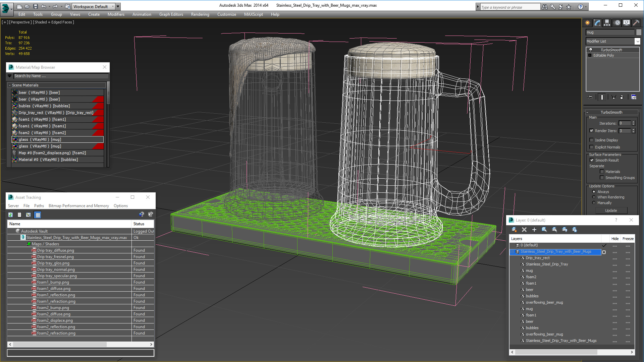Open Paths menu in Asset Tracking
The height and width of the screenshot is (362, 644).
39,206
